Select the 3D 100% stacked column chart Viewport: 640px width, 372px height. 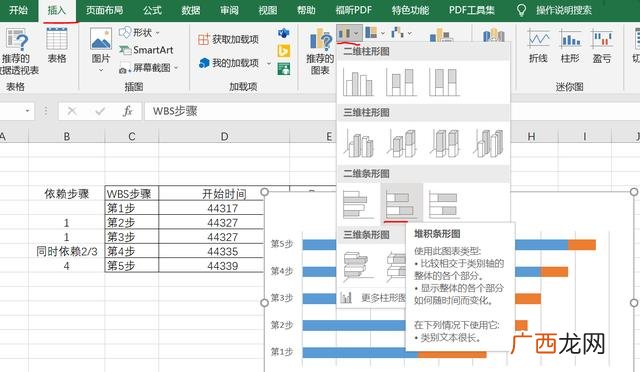point(444,143)
